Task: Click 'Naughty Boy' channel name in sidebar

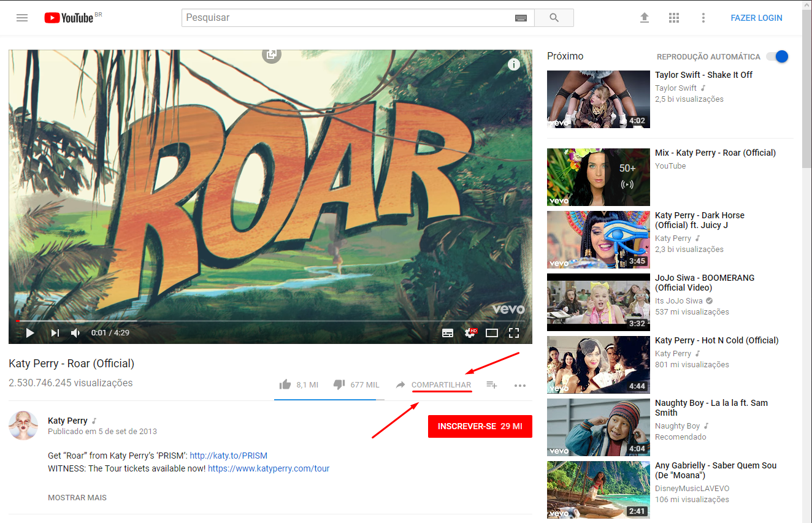Action: pyautogui.click(x=678, y=426)
